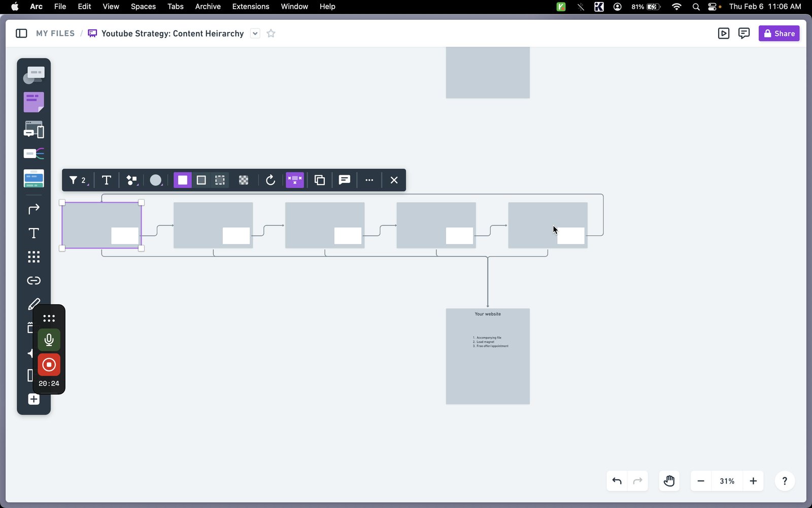Open the more options ellipsis in toolbar
This screenshot has height=508, width=812.
click(x=369, y=180)
